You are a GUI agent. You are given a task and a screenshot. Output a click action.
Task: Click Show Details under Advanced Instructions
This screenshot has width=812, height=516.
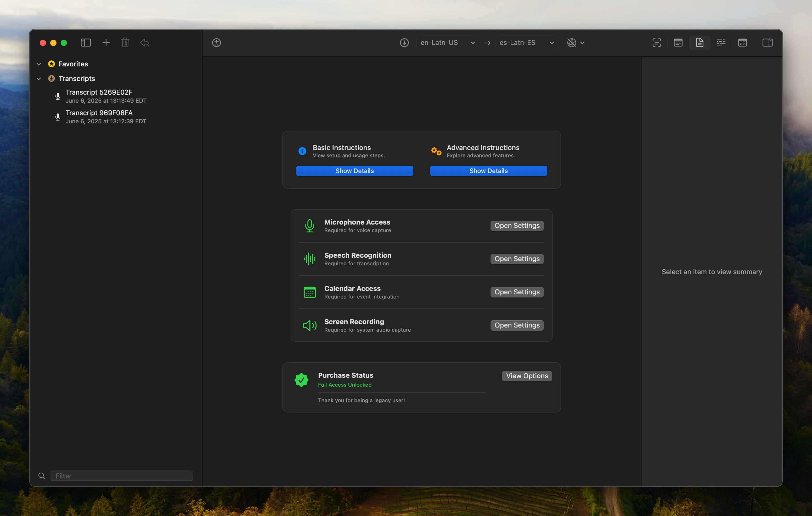coord(488,171)
